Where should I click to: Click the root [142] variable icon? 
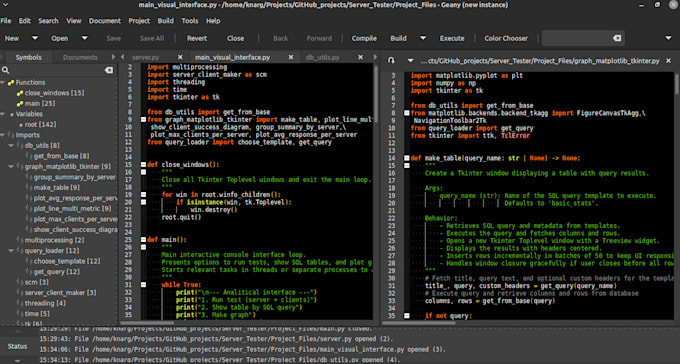point(20,125)
